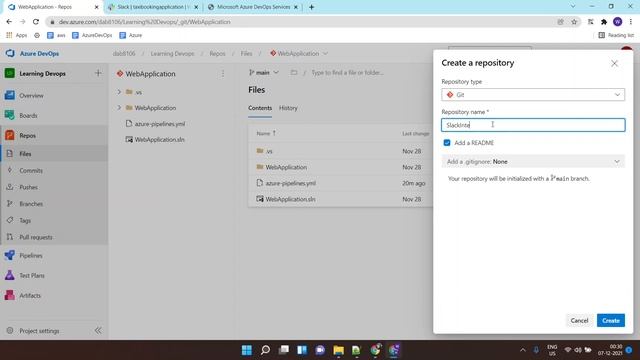Open Pipelines in the sidebar
Viewport: 640px width, 360px height.
pos(31,256)
